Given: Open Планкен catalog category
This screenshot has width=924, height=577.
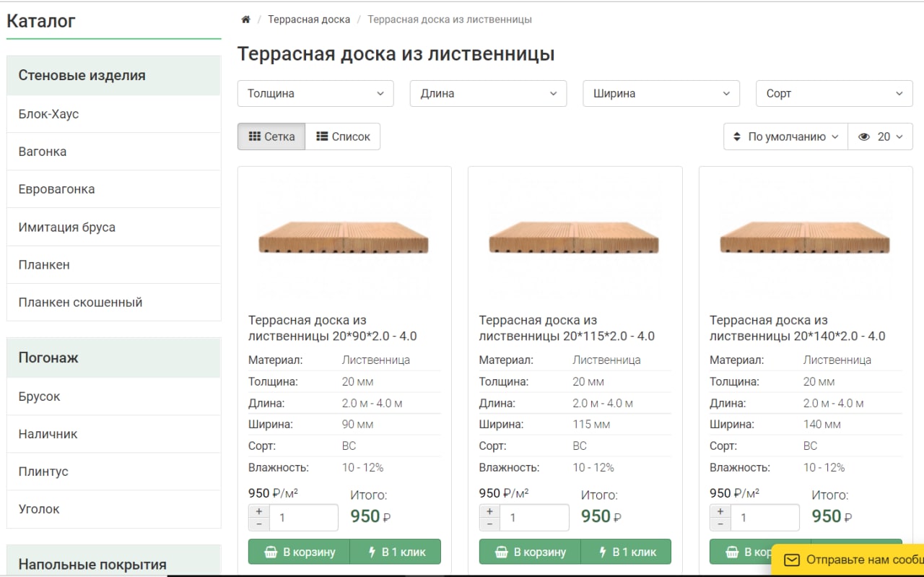Looking at the screenshot, I should [x=114, y=264].
